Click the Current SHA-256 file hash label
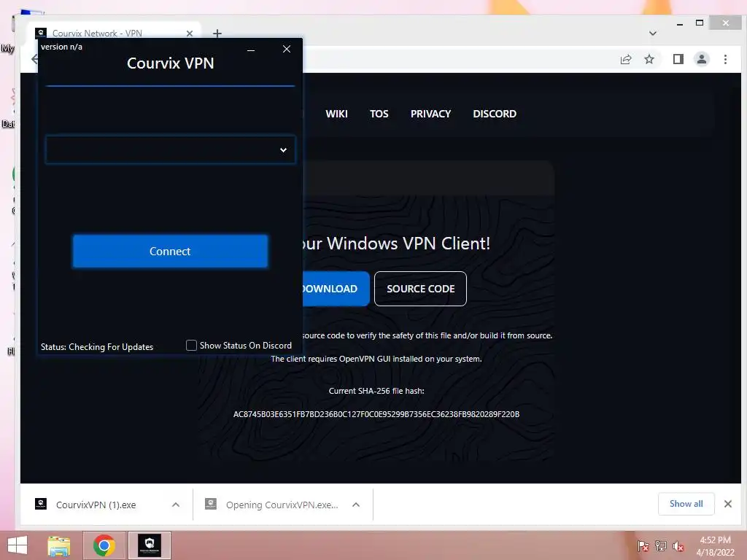Image resolution: width=747 pixels, height=560 pixels. pos(376,391)
